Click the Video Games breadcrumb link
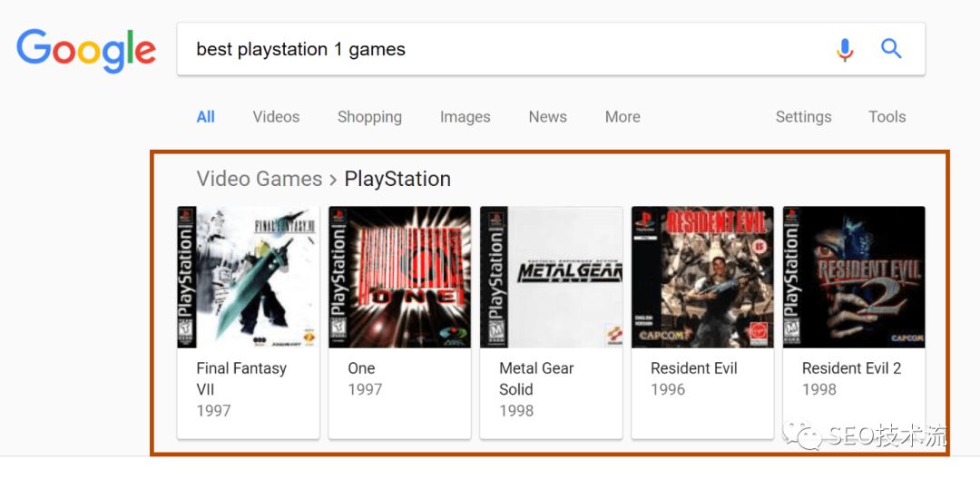Viewport: 980px width, 479px height. [x=260, y=179]
